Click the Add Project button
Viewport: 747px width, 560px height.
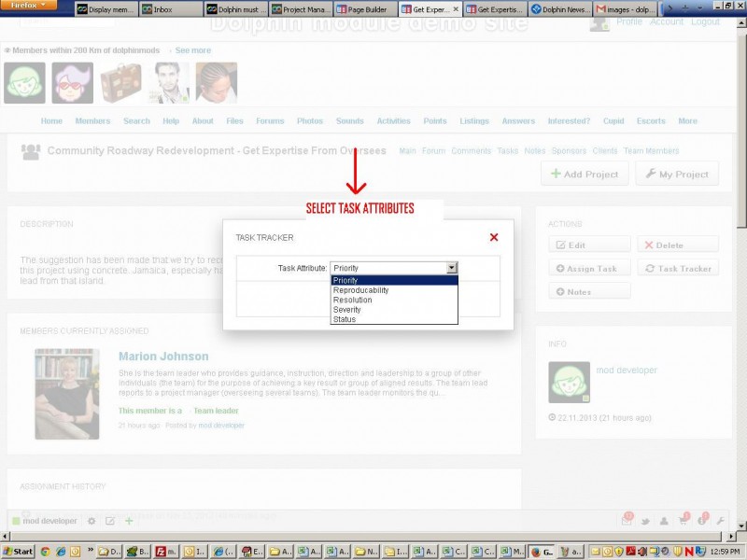[x=585, y=174]
